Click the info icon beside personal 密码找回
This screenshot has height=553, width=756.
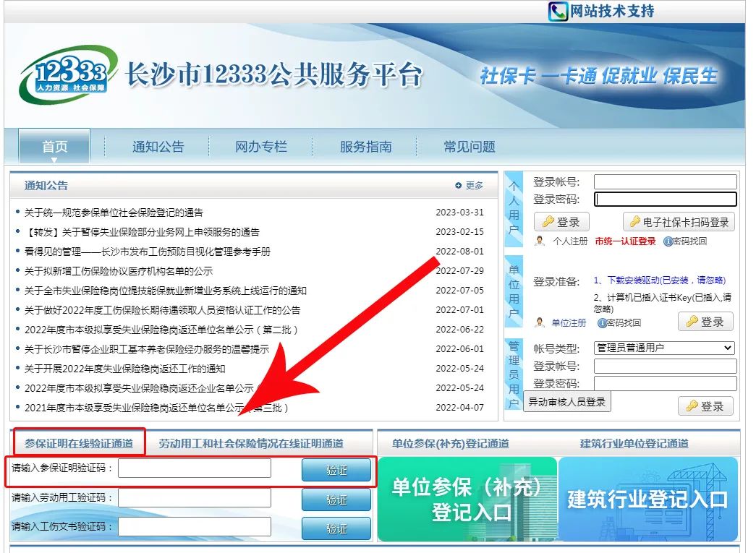click(x=667, y=241)
